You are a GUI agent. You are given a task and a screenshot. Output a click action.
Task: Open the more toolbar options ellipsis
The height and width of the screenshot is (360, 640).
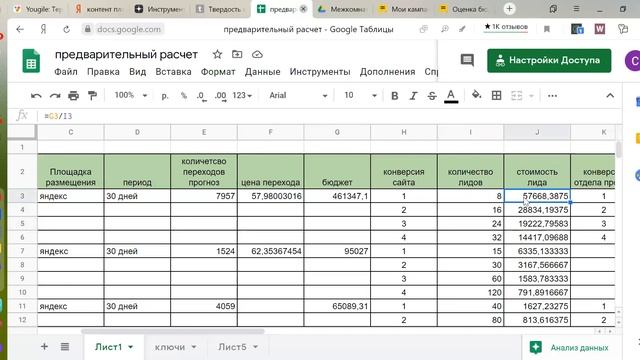click(552, 96)
